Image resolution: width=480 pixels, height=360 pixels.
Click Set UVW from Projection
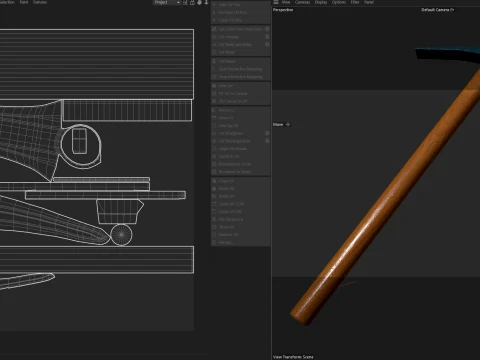[x=237, y=29]
